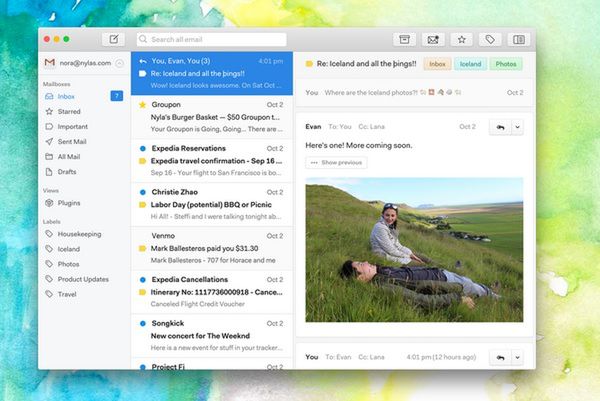View All Mail folder

(x=84, y=156)
